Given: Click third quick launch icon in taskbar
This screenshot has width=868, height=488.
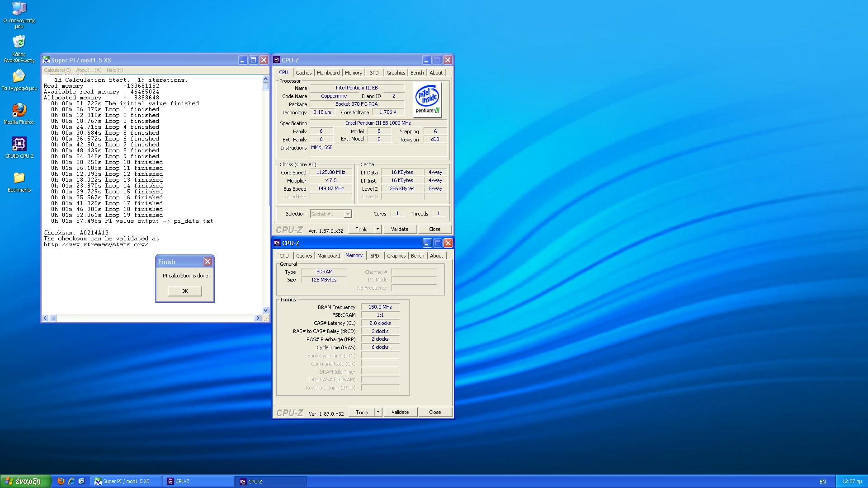Looking at the screenshot, I should tap(82, 481).
